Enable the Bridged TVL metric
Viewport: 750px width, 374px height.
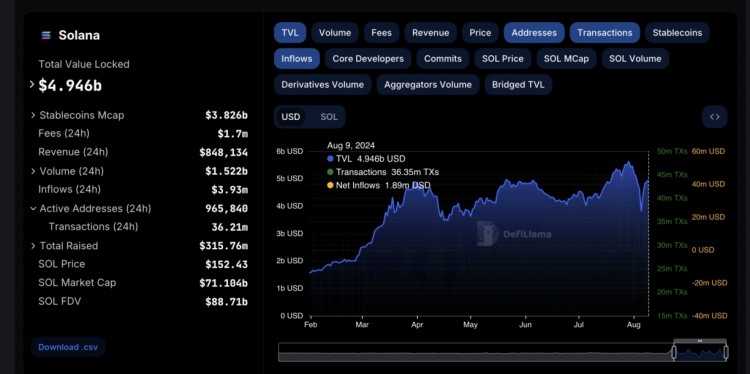click(x=518, y=85)
